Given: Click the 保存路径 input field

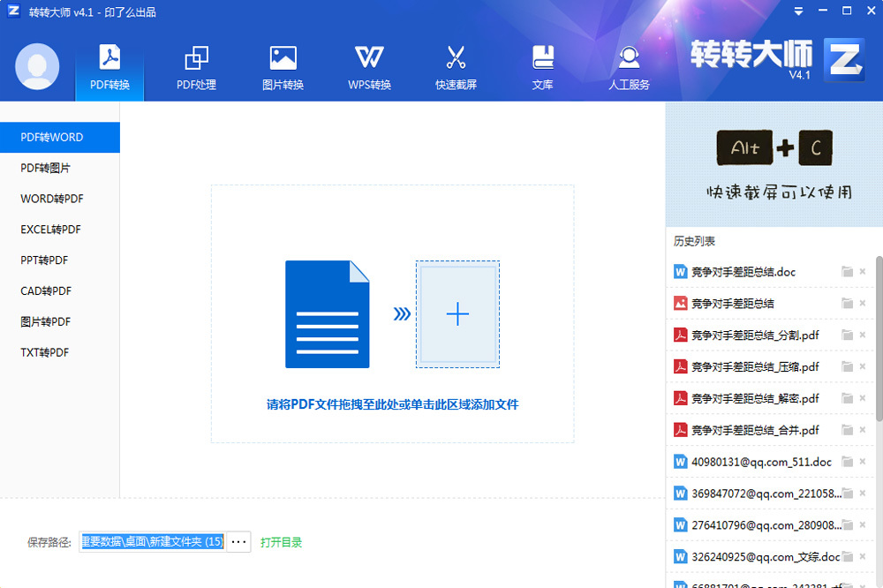Looking at the screenshot, I should 153,542.
